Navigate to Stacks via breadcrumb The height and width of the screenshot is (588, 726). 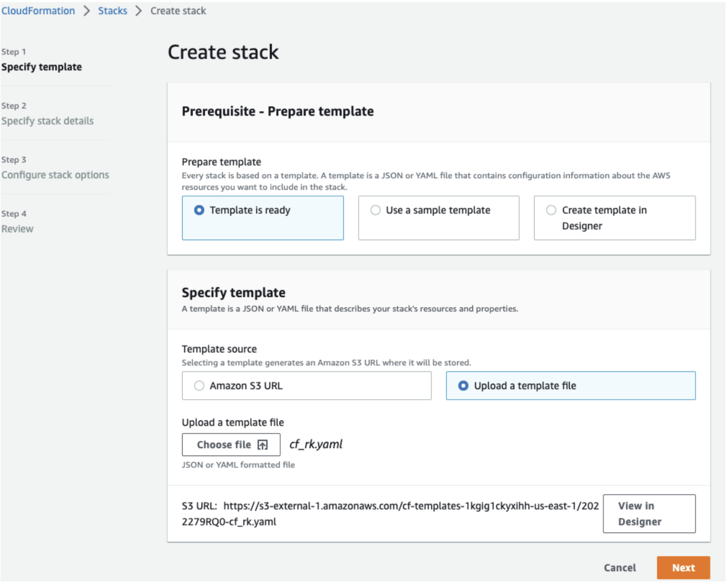113,10
